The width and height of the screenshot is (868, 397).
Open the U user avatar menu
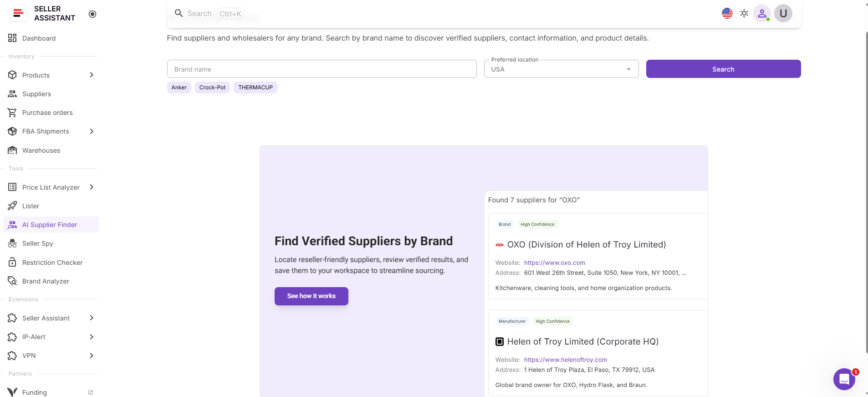click(x=783, y=13)
